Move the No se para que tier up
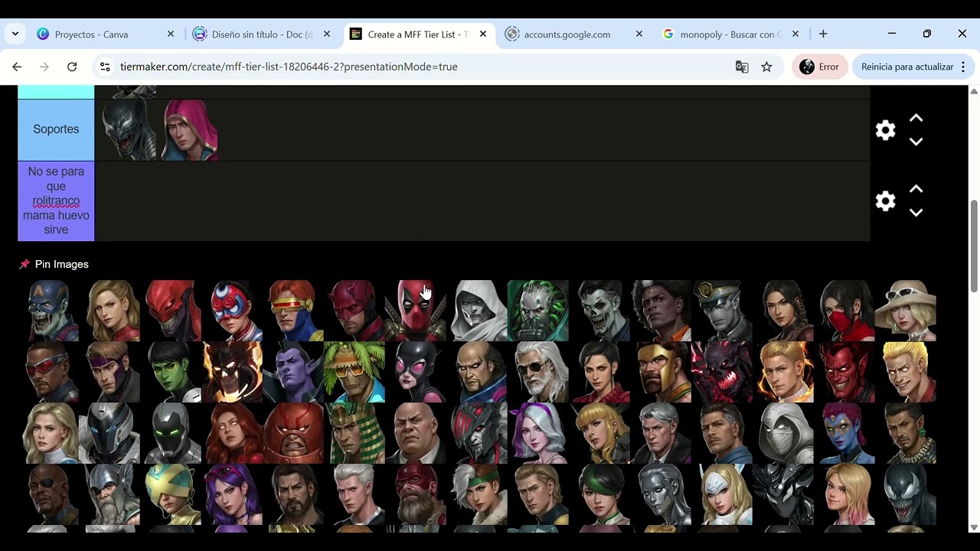Viewport: 980px width, 551px height. (916, 189)
